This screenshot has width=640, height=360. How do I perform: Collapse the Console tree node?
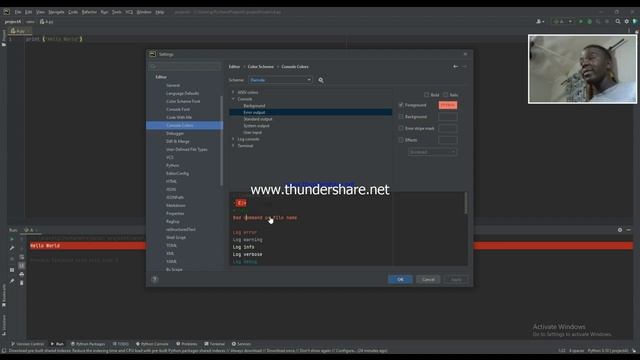pyautogui.click(x=233, y=99)
